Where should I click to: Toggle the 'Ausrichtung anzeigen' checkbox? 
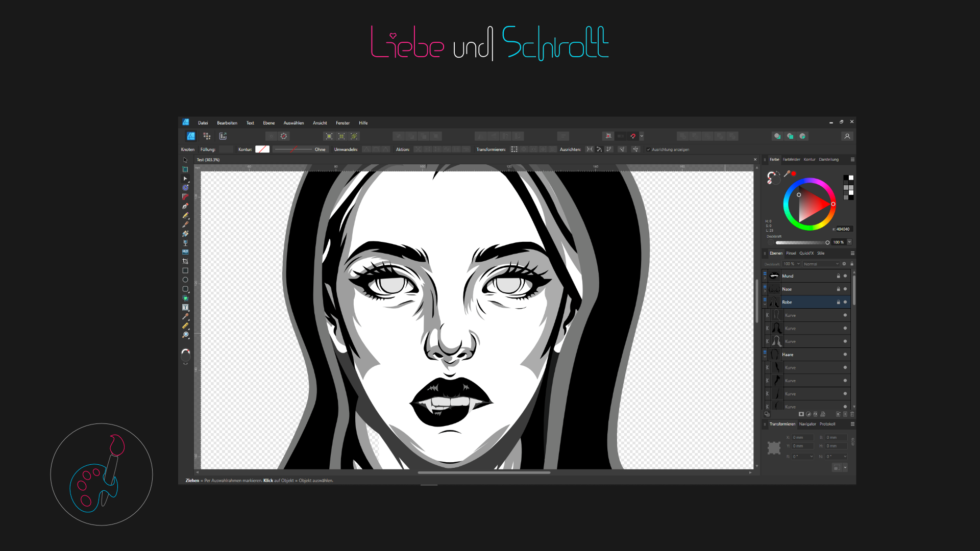point(648,149)
